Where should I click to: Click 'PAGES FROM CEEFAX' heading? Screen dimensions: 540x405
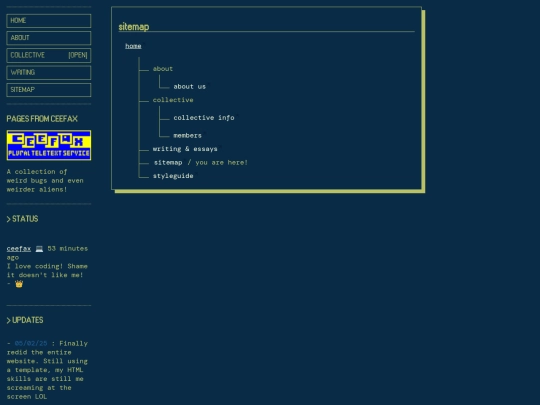(x=42, y=119)
